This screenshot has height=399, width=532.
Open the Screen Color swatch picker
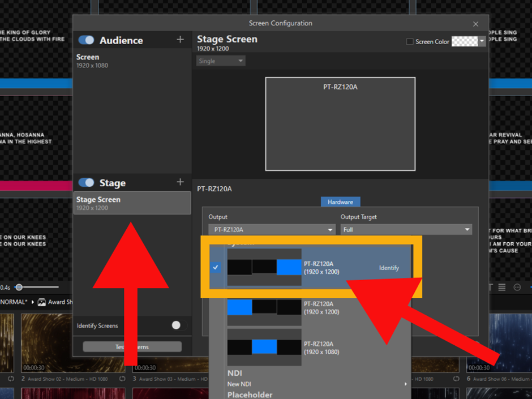point(468,42)
